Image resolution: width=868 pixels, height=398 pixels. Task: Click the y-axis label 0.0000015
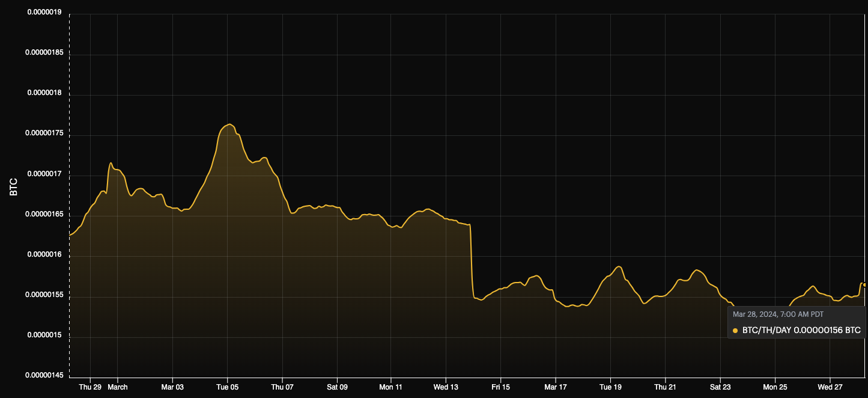point(44,335)
